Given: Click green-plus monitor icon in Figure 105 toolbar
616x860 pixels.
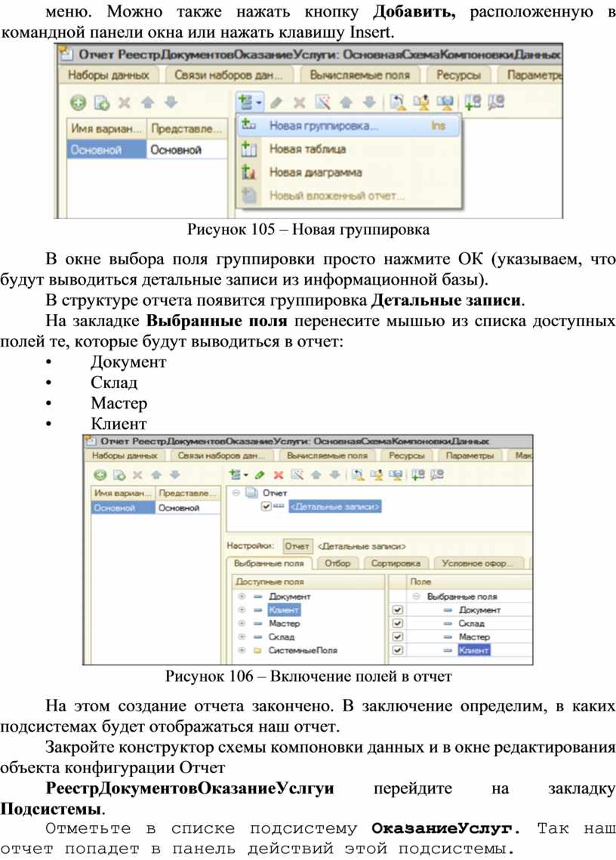Looking at the screenshot, I should click(473, 101).
